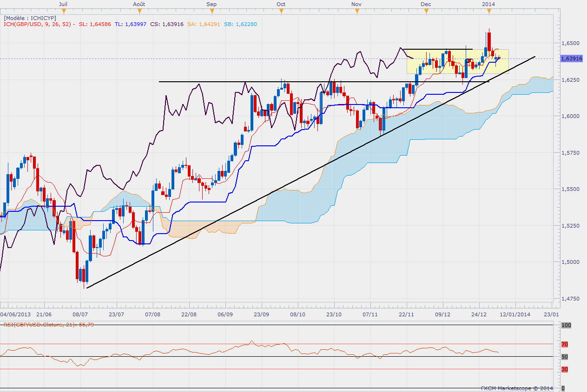
Task: Click the orange marker under Juil
Action: click(x=64, y=11)
